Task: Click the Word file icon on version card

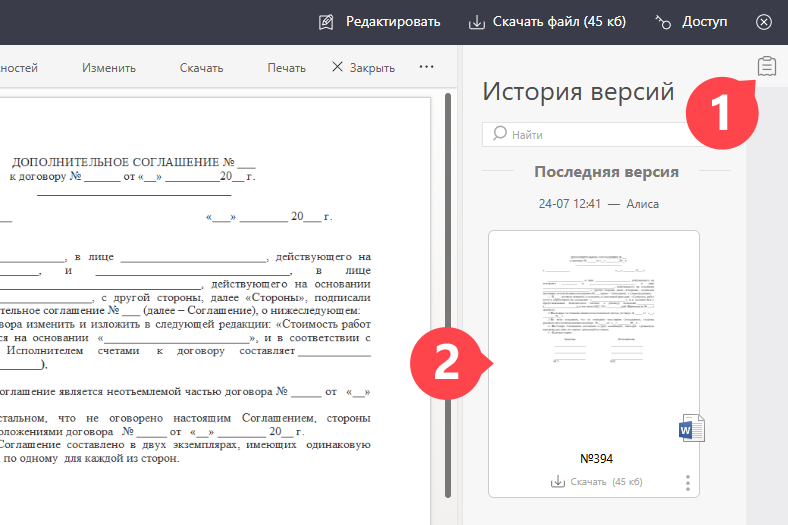Action: coord(692,428)
